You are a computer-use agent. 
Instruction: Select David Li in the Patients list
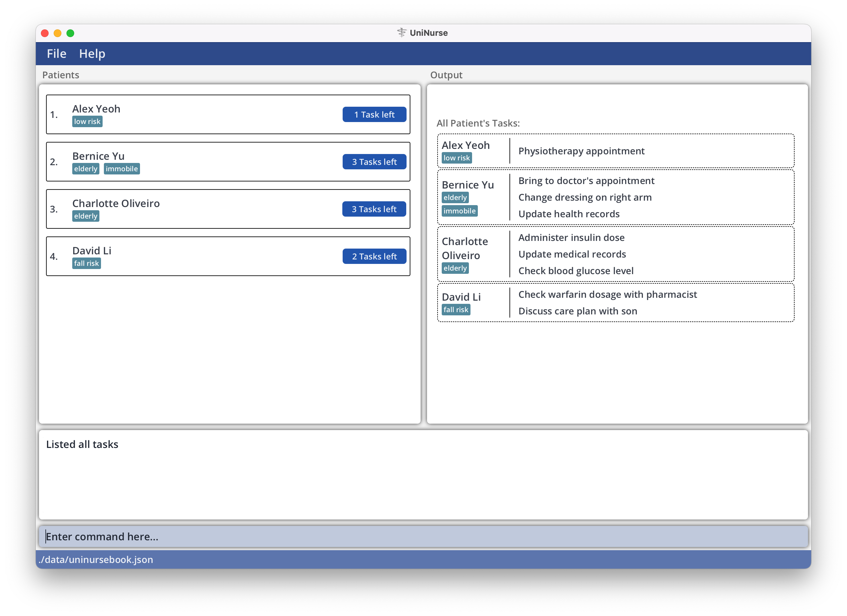point(228,257)
